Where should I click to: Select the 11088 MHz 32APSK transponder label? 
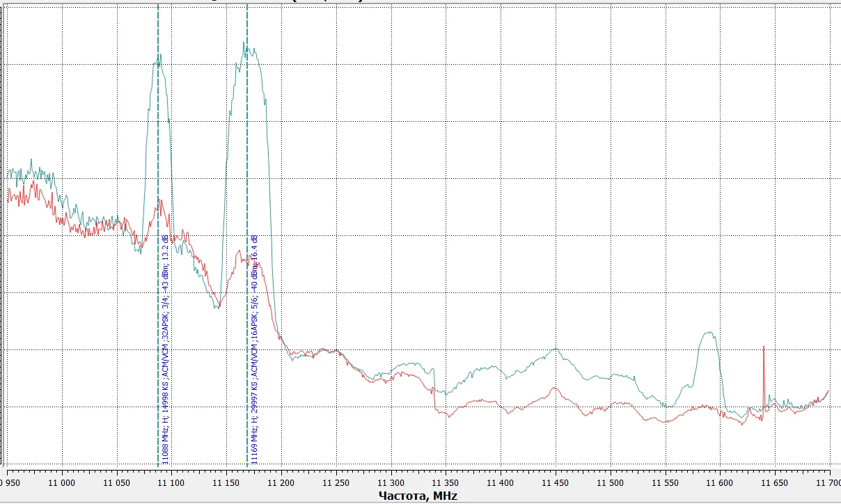[166, 348]
